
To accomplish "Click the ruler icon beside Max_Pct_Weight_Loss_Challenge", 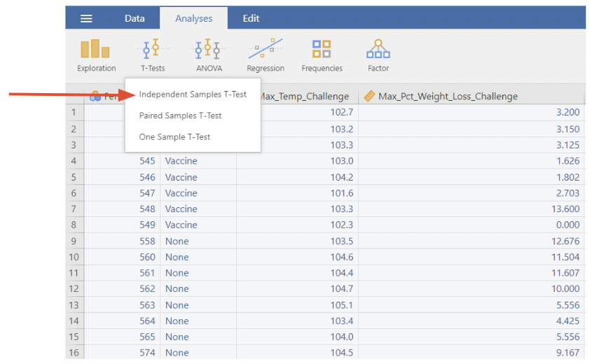I will click(369, 96).
